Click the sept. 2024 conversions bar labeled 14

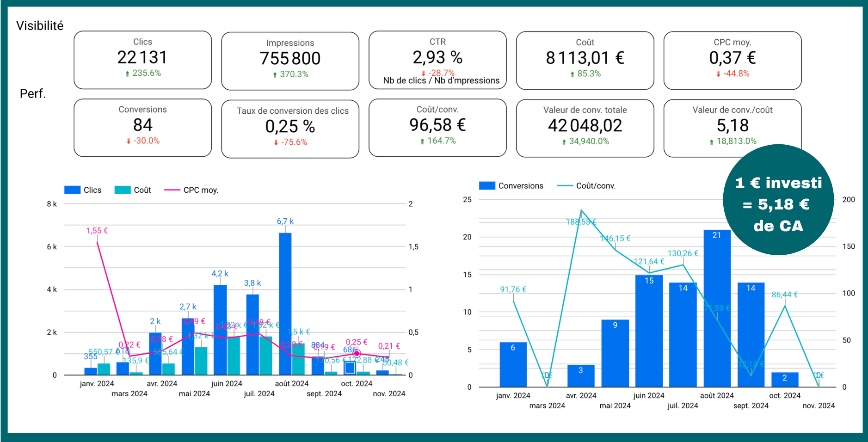point(751,335)
